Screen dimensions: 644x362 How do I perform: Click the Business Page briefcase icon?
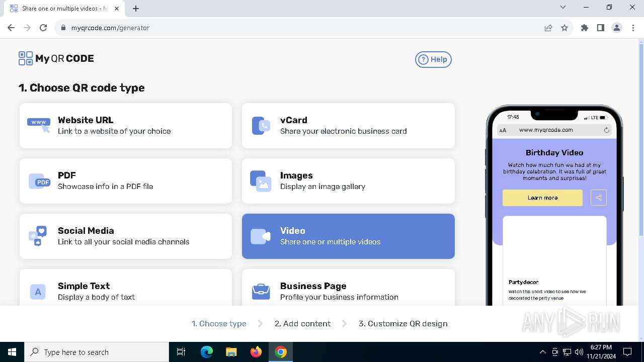261,292
